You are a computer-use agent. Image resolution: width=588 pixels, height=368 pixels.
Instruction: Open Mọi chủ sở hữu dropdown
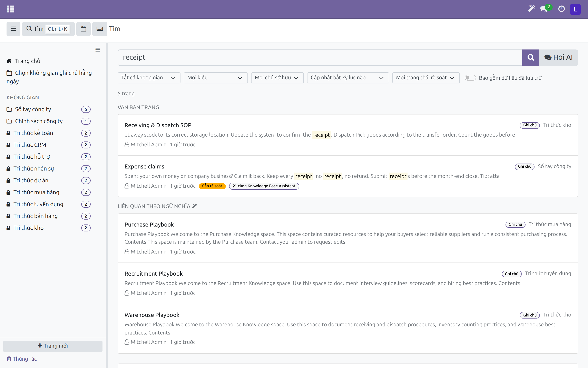click(x=277, y=78)
